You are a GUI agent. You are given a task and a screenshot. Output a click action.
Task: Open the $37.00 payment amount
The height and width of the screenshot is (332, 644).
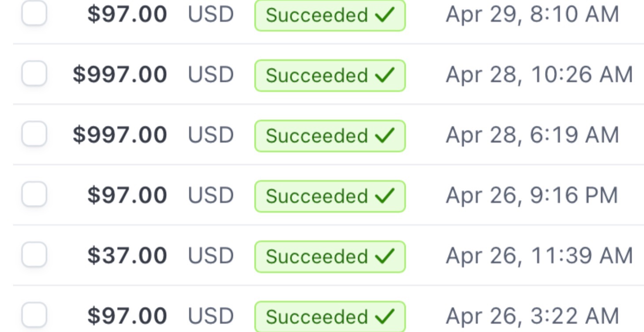pyautogui.click(x=127, y=256)
